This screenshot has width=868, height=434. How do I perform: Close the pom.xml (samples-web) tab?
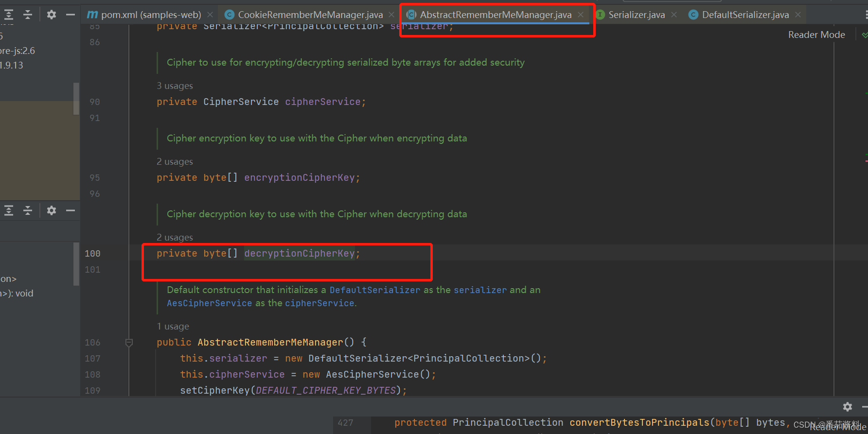coord(210,15)
